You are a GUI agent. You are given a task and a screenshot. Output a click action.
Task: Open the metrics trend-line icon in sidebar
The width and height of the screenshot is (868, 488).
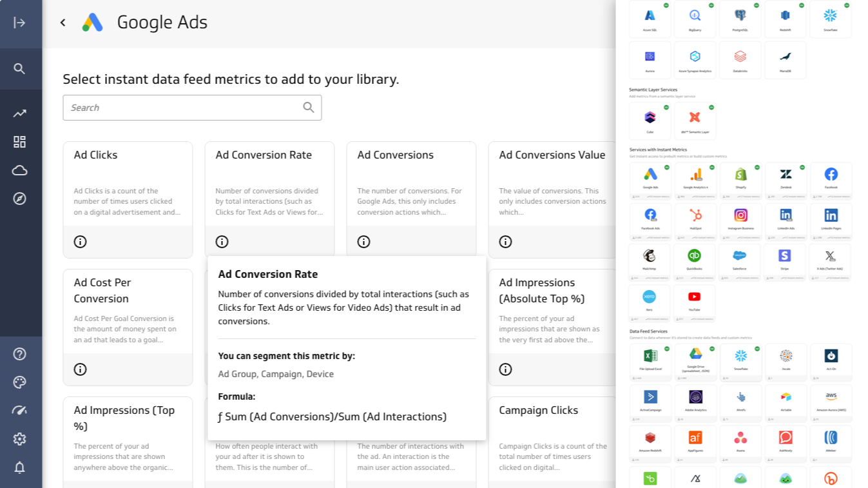coord(19,113)
